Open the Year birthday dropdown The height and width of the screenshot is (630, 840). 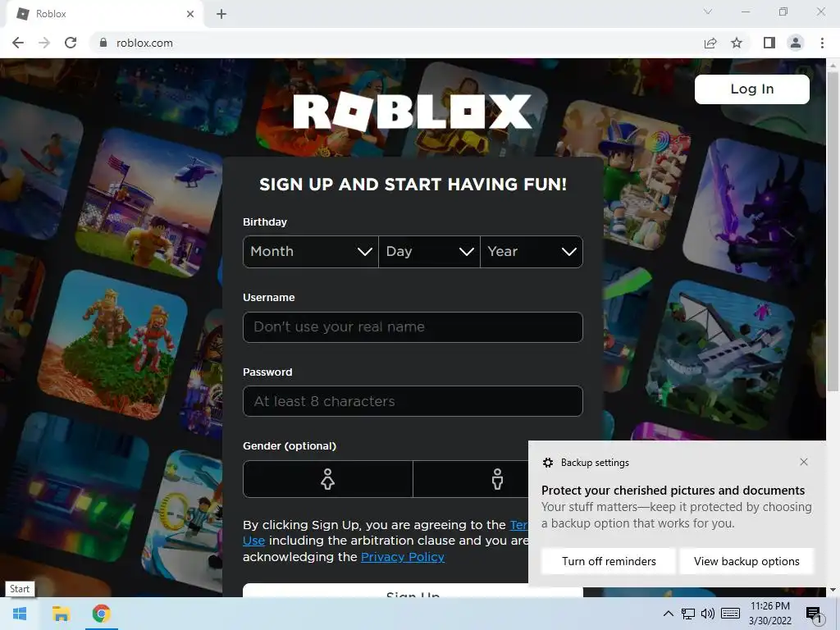click(532, 251)
